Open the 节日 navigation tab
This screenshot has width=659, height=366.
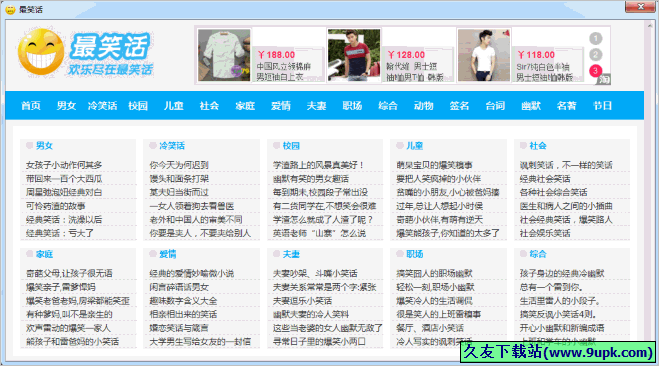[x=602, y=106]
